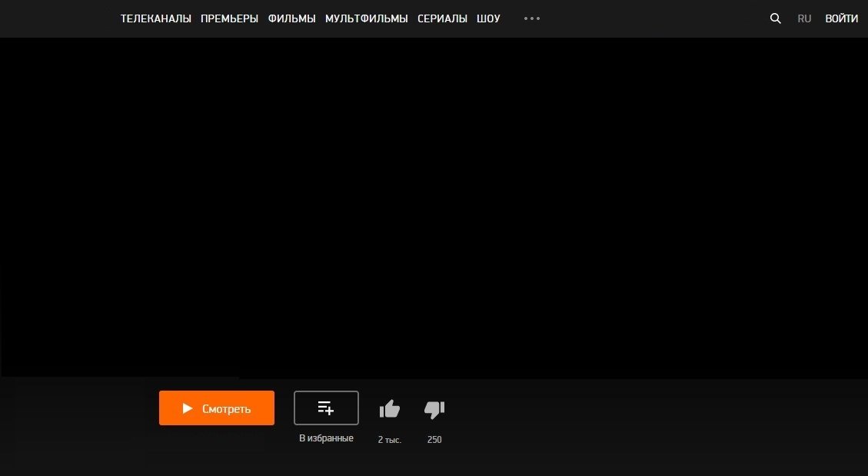Expand the three-dots more menu
The height and width of the screenshot is (476, 868).
pyautogui.click(x=532, y=18)
